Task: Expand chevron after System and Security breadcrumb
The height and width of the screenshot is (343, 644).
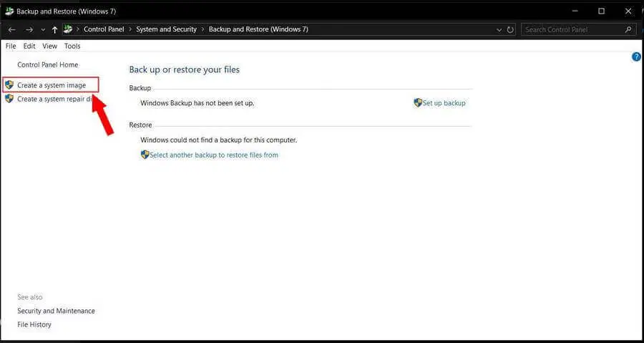Action: click(x=203, y=29)
